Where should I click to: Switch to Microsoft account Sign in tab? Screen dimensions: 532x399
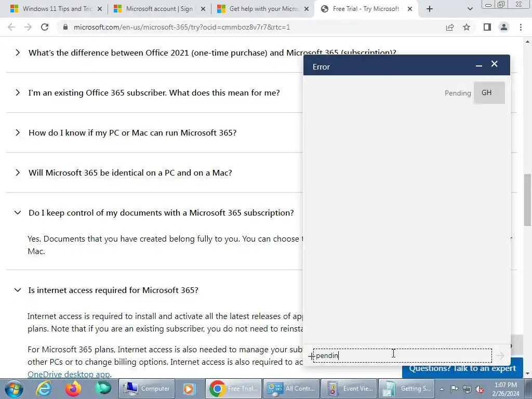click(x=159, y=9)
